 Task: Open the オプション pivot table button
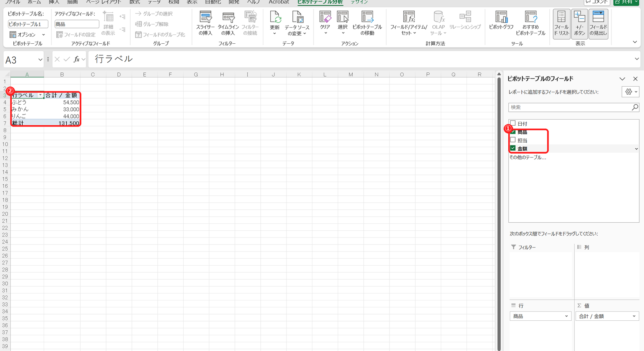[x=27, y=34]
